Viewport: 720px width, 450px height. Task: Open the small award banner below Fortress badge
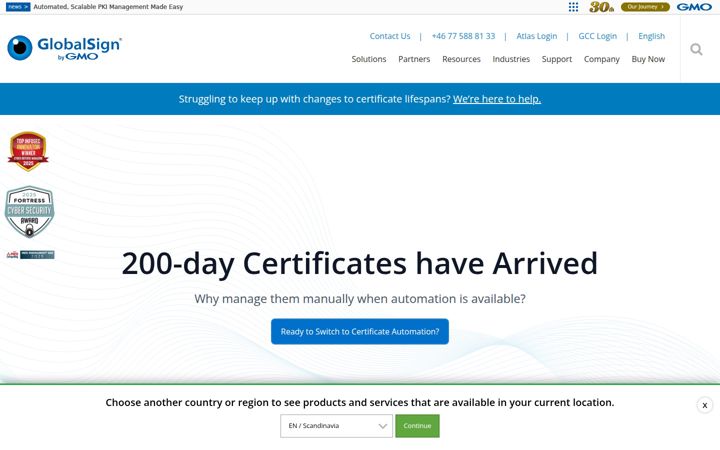(30, 254)
